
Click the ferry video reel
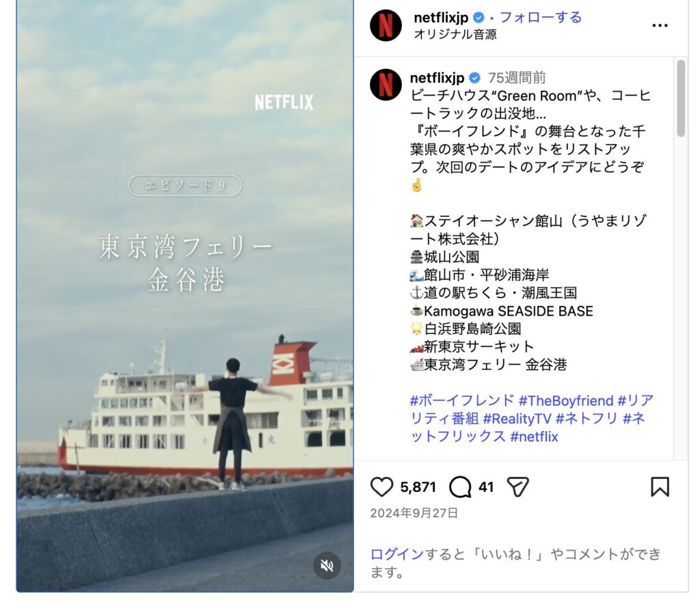pyautogui.click(x=185, y=296)
